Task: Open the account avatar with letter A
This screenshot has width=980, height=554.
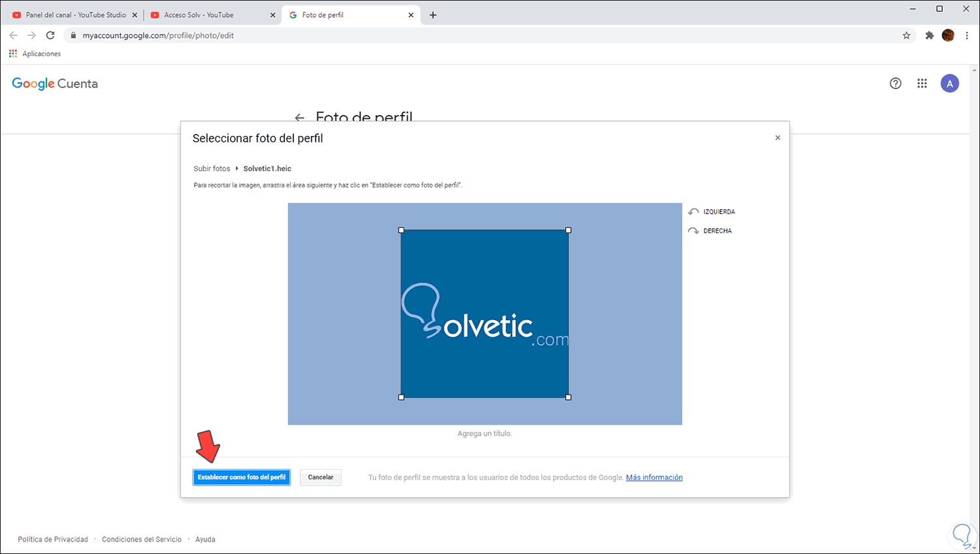Action: pyautogui.click(x=950, y=84)
